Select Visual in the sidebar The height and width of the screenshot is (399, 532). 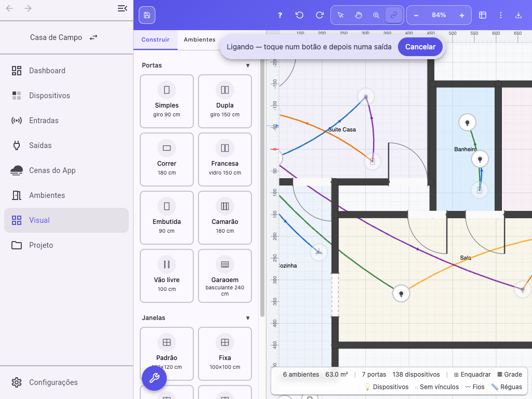(x=66, y=220)
